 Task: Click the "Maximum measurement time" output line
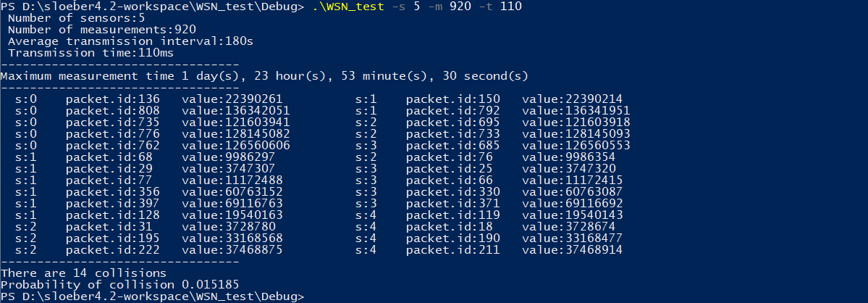pos(264,76)
